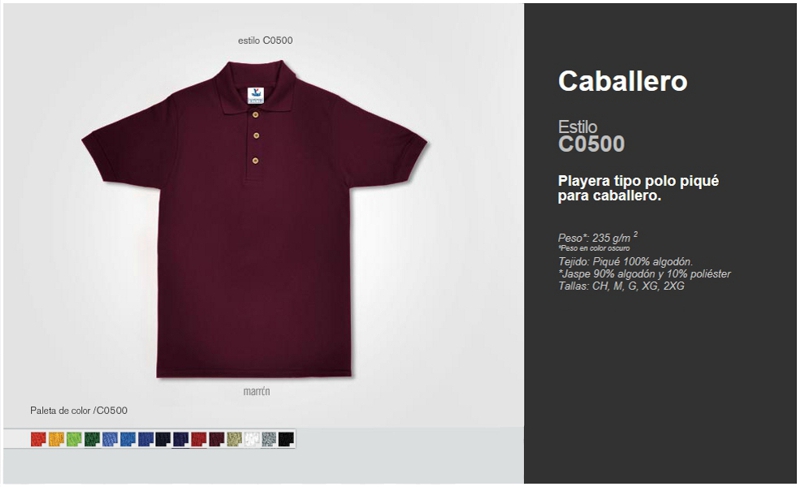The width and height of the screenshot is (800, 487).
Task: Select the black color swatch
Action: (x=286, y=439)
